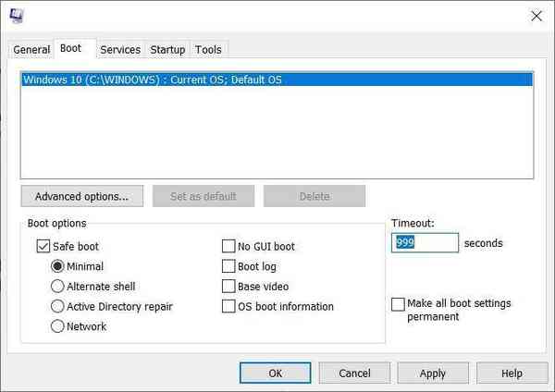The height and width of the screenshot is (392, 555).
Task: Click the Set as default button
Action: pyautogui.click(x=203, y=196)
